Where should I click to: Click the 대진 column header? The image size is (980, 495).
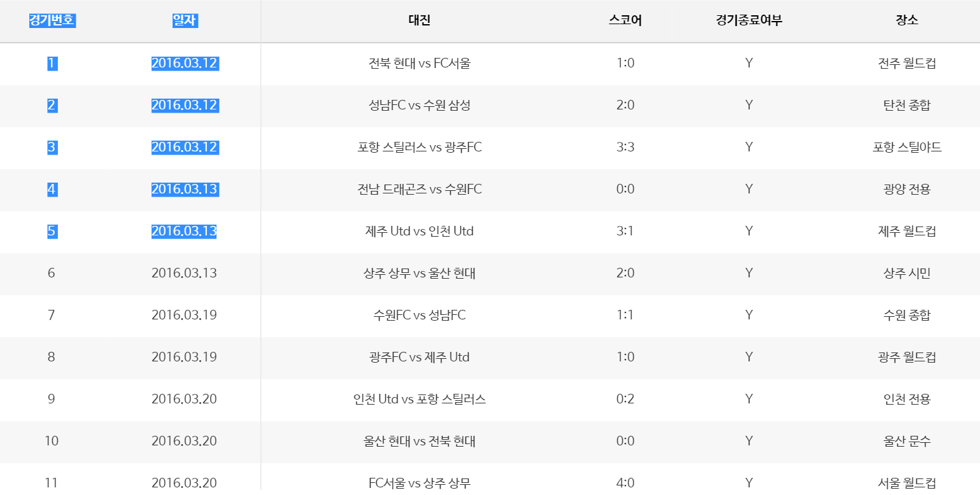point(419,20)
